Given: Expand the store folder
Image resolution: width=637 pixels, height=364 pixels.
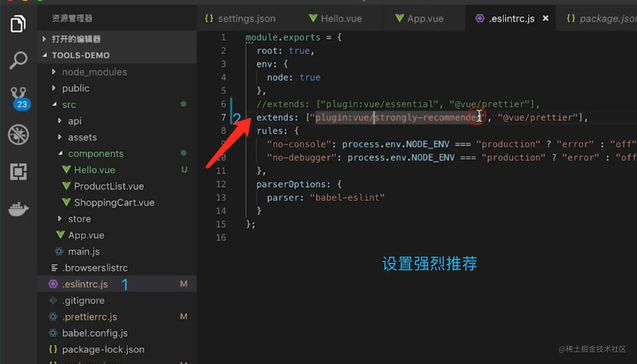Looking at the screenshot, I should click(x=117, y=219).
